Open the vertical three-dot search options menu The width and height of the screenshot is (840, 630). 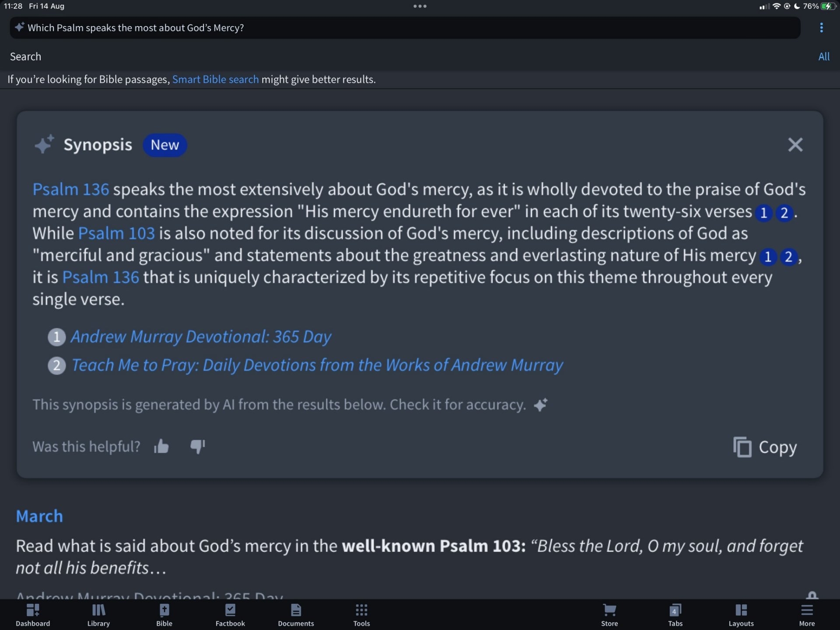point(821,28)
